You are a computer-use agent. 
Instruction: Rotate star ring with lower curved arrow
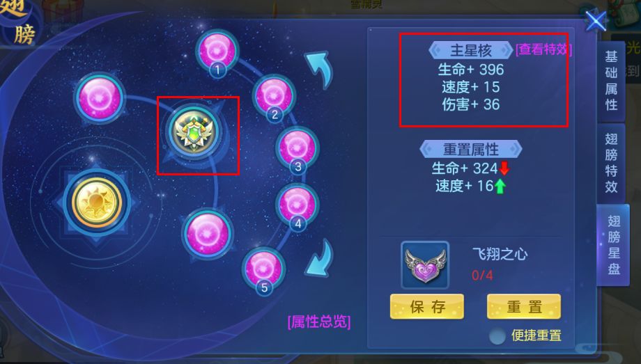pos(319,258)
